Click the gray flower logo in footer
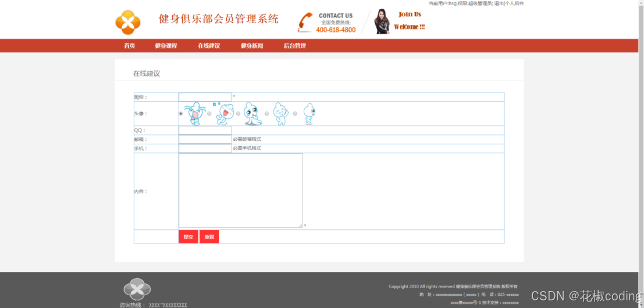This screenshot has height=308, width=644. click(x=137, y=289)
